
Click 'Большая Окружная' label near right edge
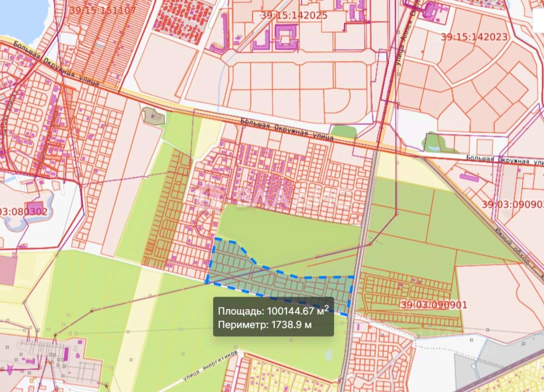click(x=504, y=160)
